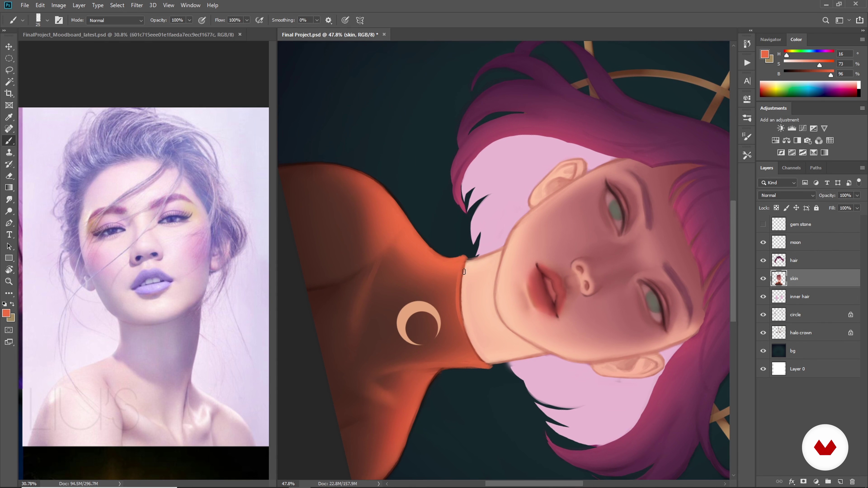The width and height of the screenshot is (868, 488).
Task: Show the gem stone layer
Action: point(763,224)
